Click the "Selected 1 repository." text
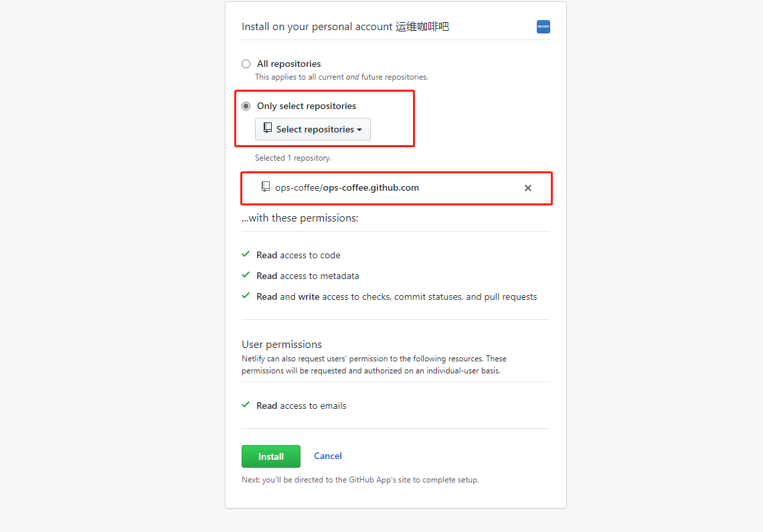 [x=293, y=158]
